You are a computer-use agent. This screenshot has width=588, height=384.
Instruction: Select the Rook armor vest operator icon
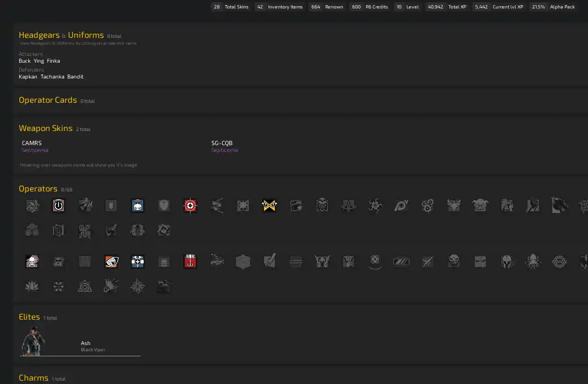164,261
